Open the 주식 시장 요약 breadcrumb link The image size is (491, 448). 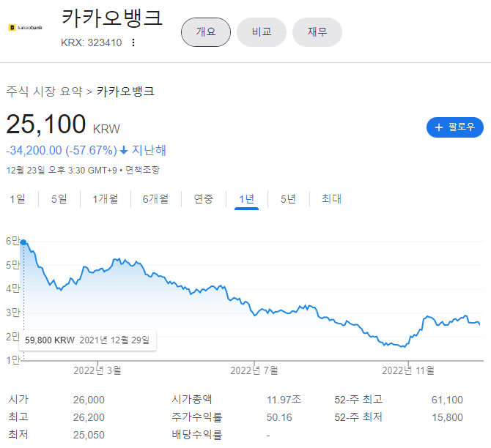(45, 92)
